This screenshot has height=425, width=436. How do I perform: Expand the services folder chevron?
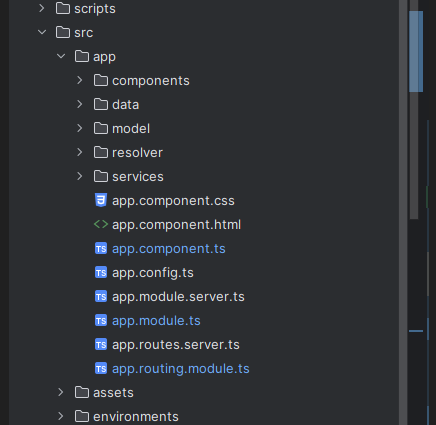click(x=80, y=176)
